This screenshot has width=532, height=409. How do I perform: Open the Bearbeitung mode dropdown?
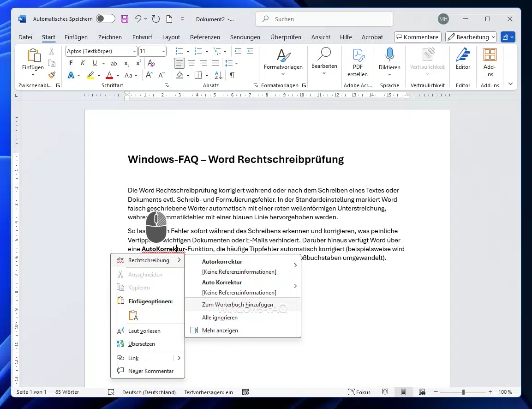[471, 37]
